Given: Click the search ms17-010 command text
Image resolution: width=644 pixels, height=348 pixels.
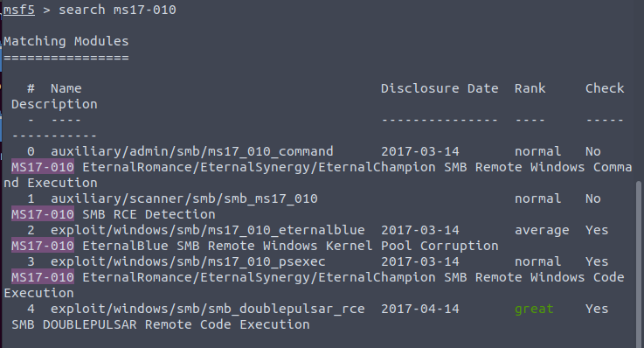Looking at the screenshot, I should click(x=117, y=10).
